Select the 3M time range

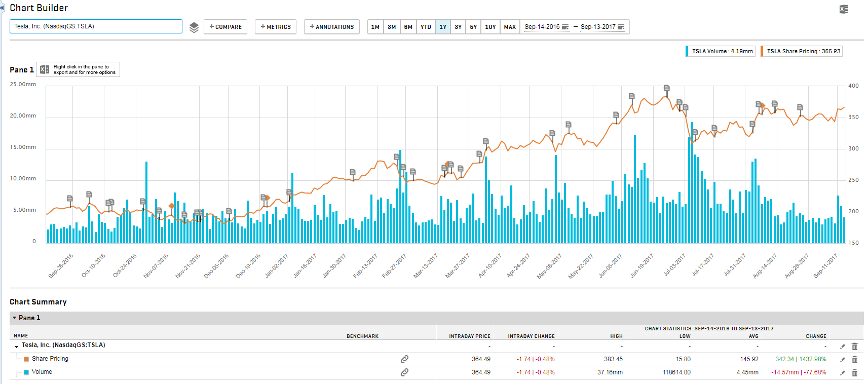point(392,27)
